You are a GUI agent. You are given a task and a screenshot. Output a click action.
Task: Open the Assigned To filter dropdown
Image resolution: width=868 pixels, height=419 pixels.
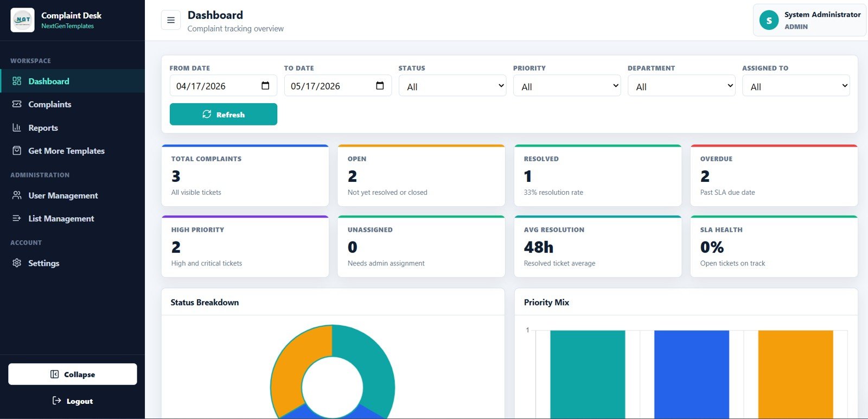[796, 86]
